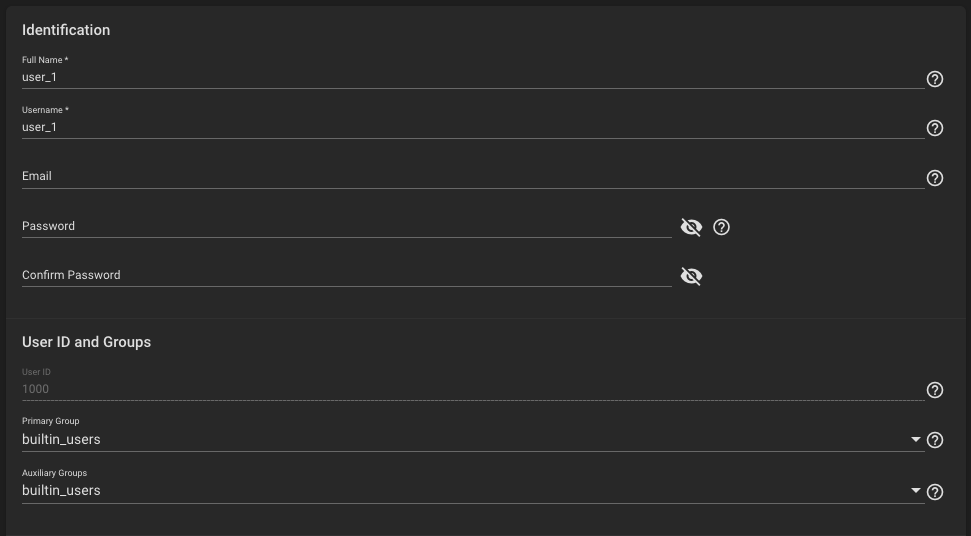971x536 pixels.
Task: Show help for Username field
Action: click(934, 128)
